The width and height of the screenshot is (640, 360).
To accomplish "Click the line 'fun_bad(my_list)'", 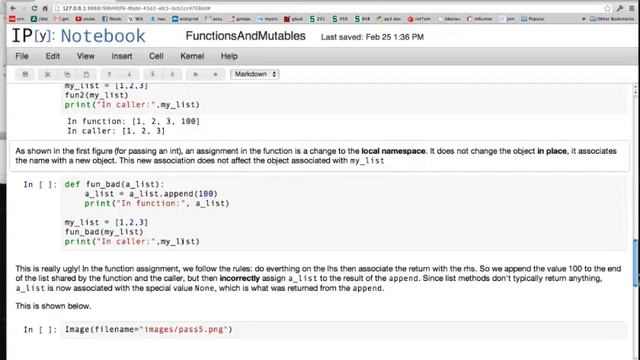I will [104, 232].
